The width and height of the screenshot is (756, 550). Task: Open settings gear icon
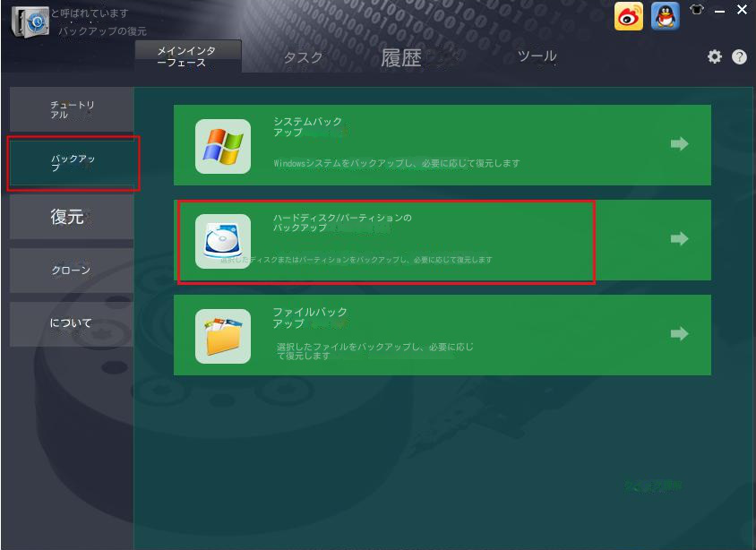715,56
